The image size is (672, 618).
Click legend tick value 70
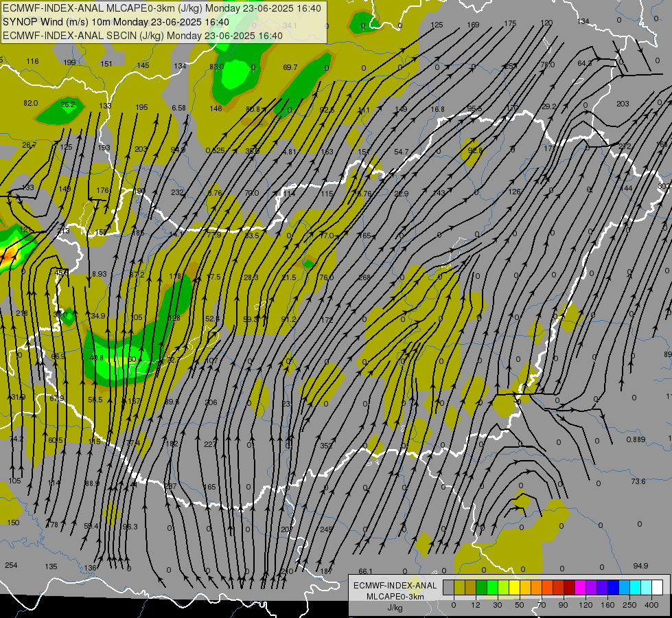pyautogui.click(x=542, y=605)
